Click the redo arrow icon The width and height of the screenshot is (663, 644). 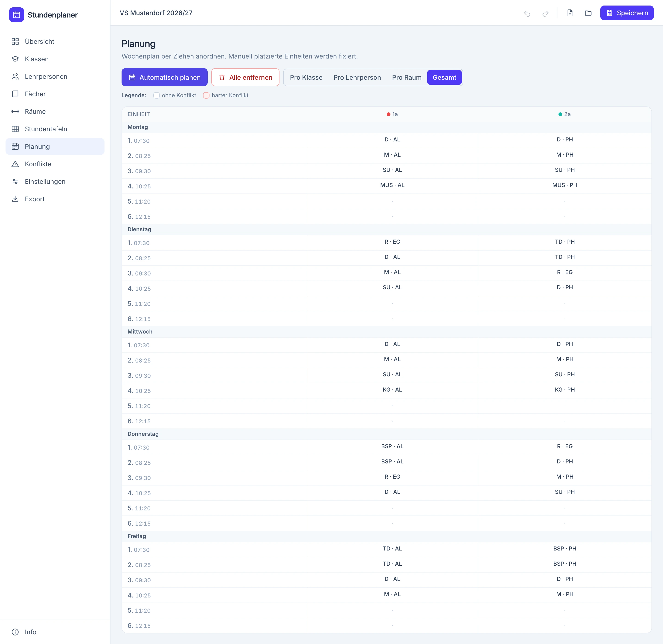click(545, 13)
